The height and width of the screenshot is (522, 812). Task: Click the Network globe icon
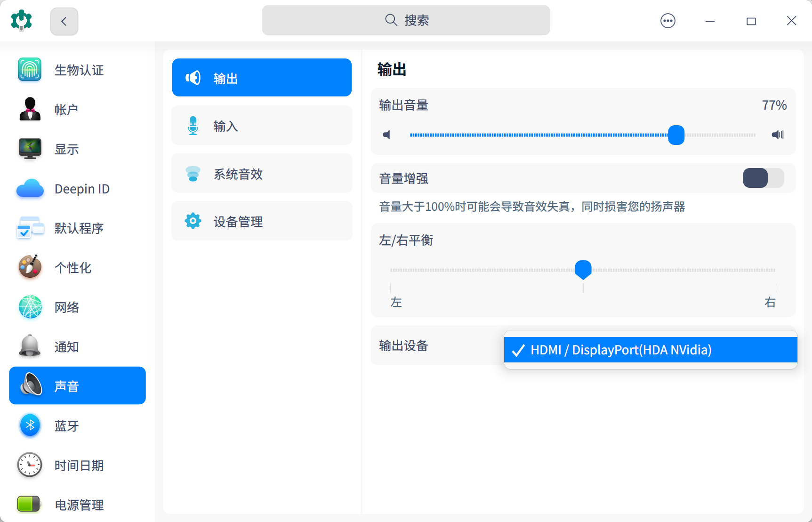[30, 307]
